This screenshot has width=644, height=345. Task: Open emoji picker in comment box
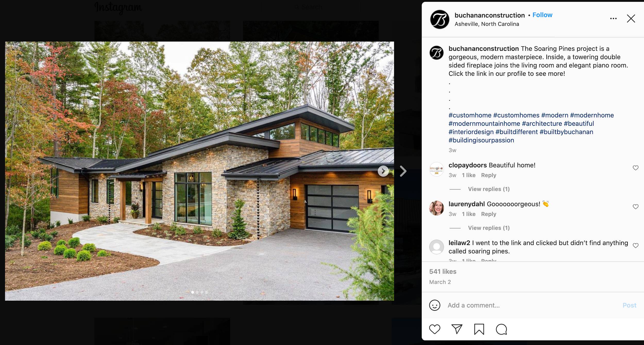pos(435,305)
